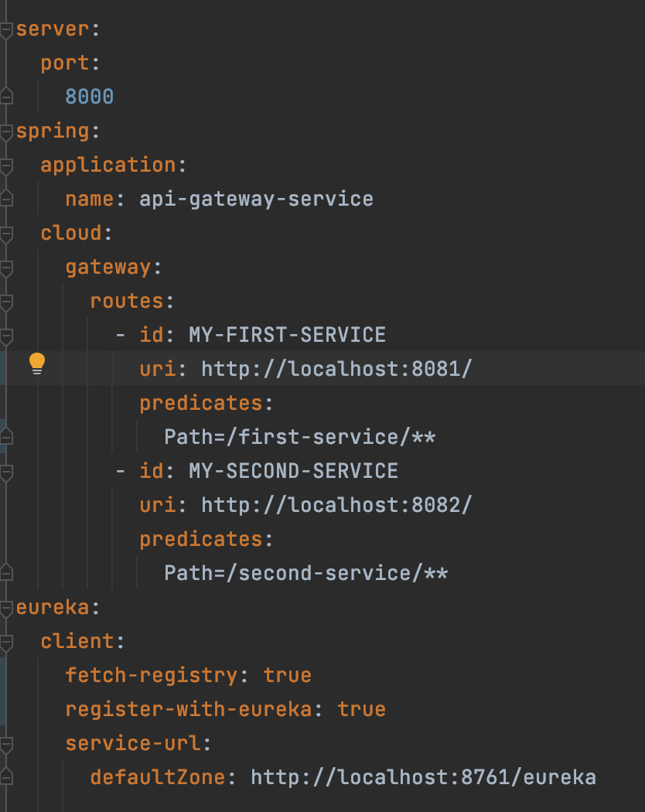Image resolution: width=645 pixels, height=812 pixels.
Task: Click the fold marker next to spring
Action: point(6,131)
